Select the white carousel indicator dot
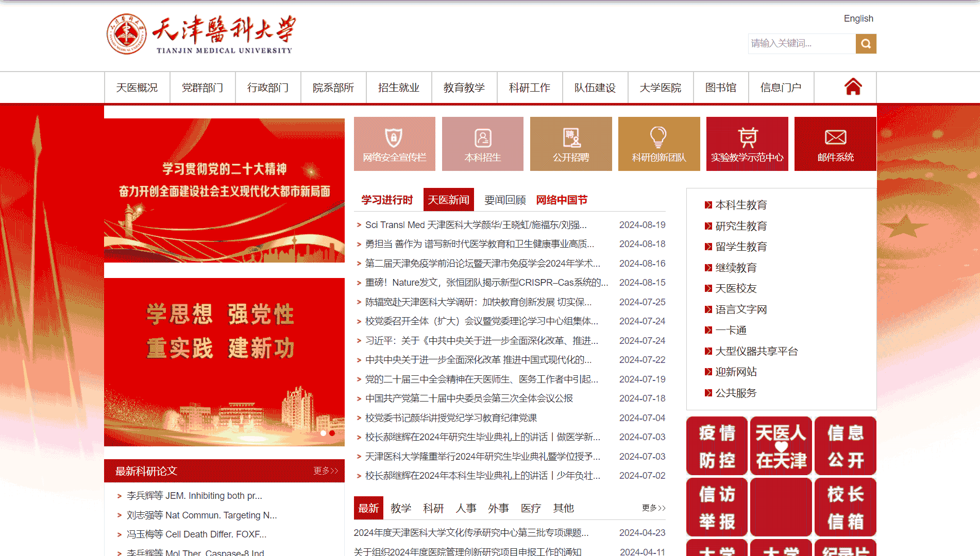 [x=323, y=433]
